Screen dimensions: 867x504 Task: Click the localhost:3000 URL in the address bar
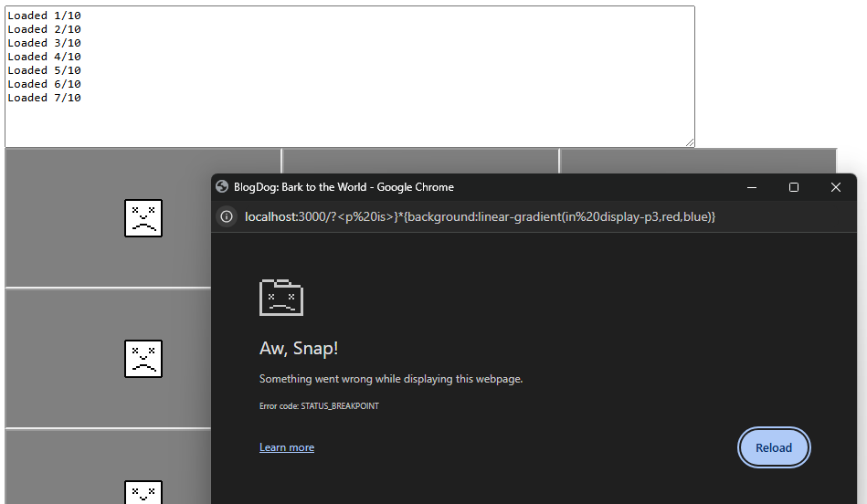pos(480,216)
